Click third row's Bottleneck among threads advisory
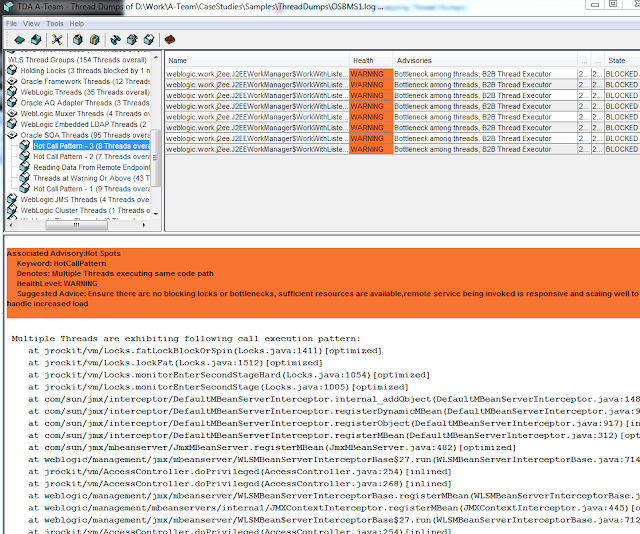 pos(485,95)
